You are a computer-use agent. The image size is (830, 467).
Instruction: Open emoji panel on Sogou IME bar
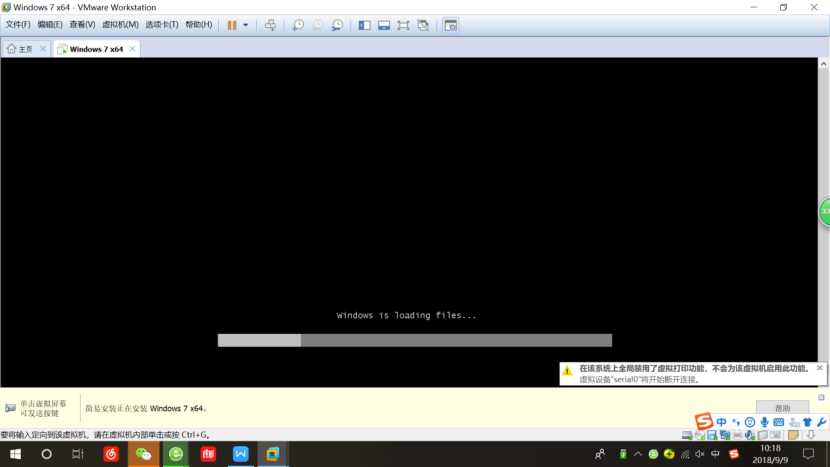coord(750,422)
